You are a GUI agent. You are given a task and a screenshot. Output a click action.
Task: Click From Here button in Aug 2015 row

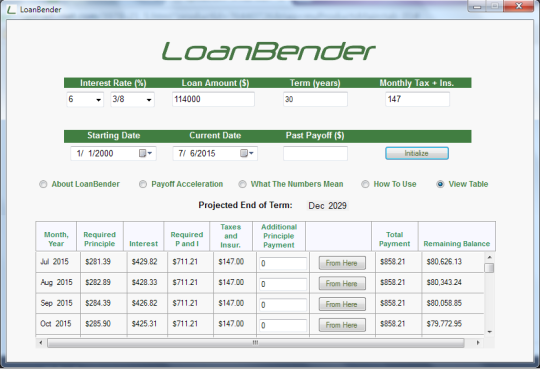(342, 284)
